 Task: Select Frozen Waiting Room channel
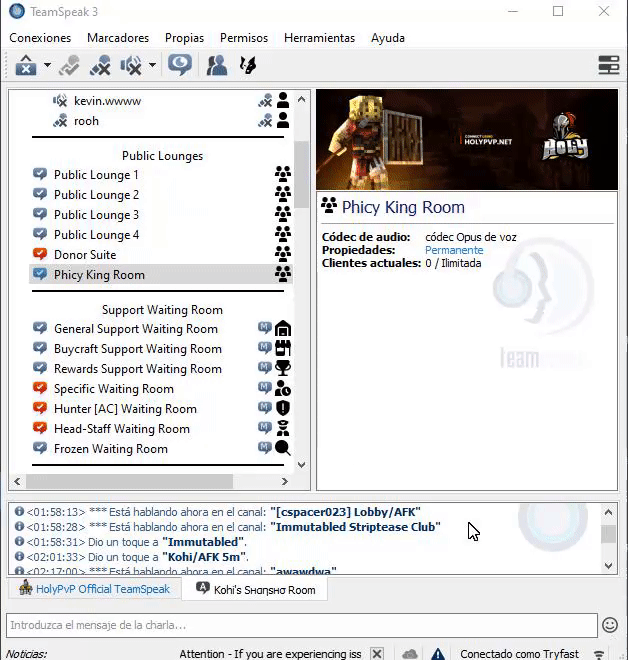[111, 449]
